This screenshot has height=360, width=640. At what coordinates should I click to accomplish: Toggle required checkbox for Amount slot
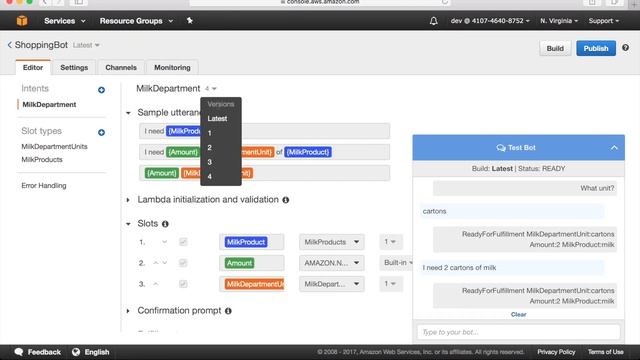coord(183,263)
